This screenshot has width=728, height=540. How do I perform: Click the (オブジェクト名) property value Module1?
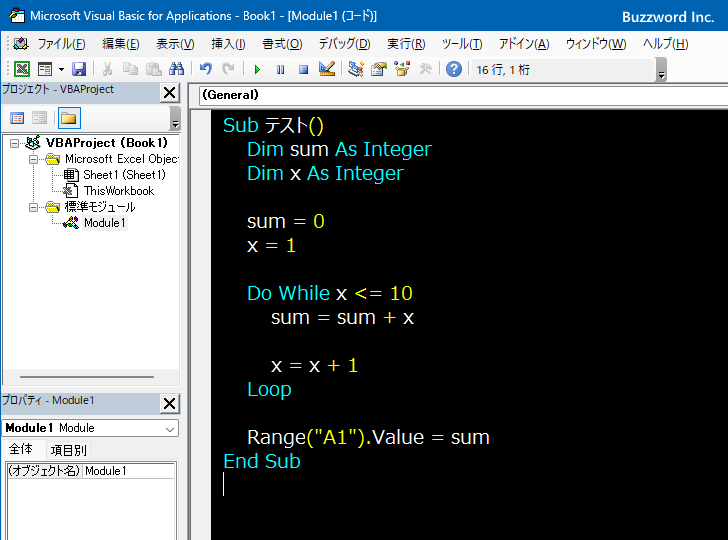click(129, 471)
